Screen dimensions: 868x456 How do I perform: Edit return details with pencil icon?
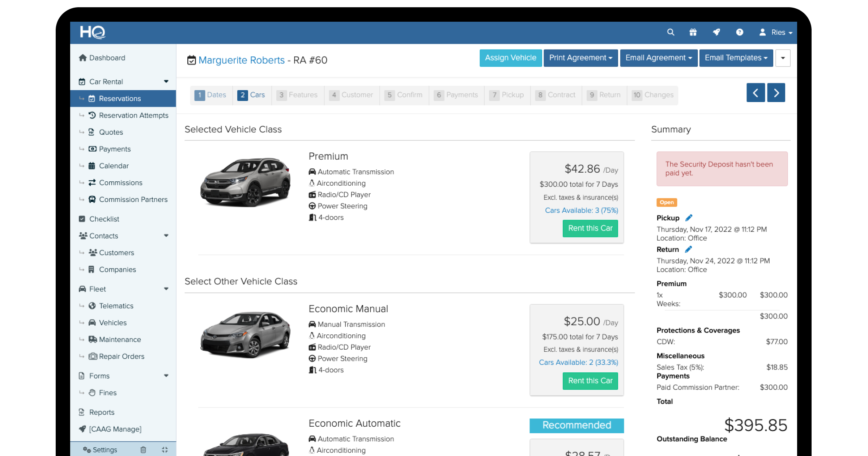click(688, 249)
